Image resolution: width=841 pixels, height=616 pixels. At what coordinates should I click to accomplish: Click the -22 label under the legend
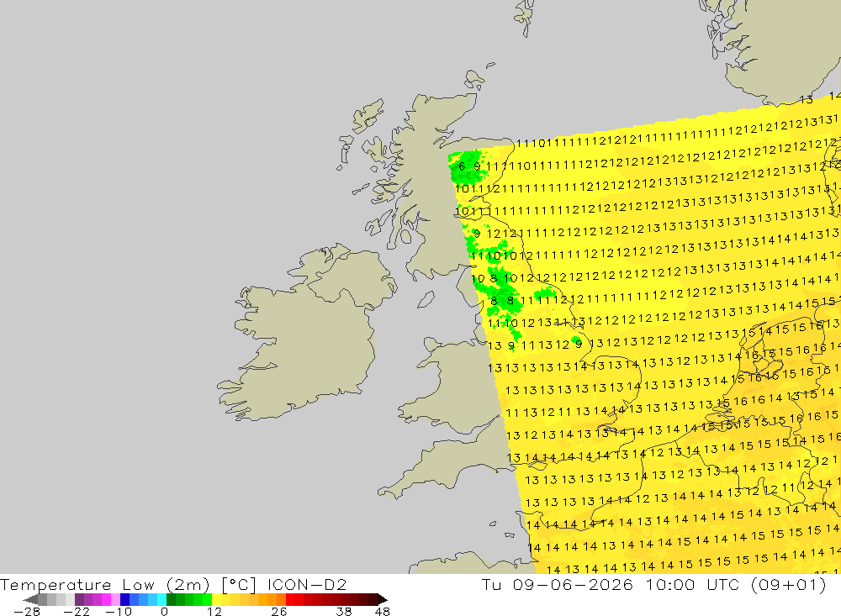(77, 612)
